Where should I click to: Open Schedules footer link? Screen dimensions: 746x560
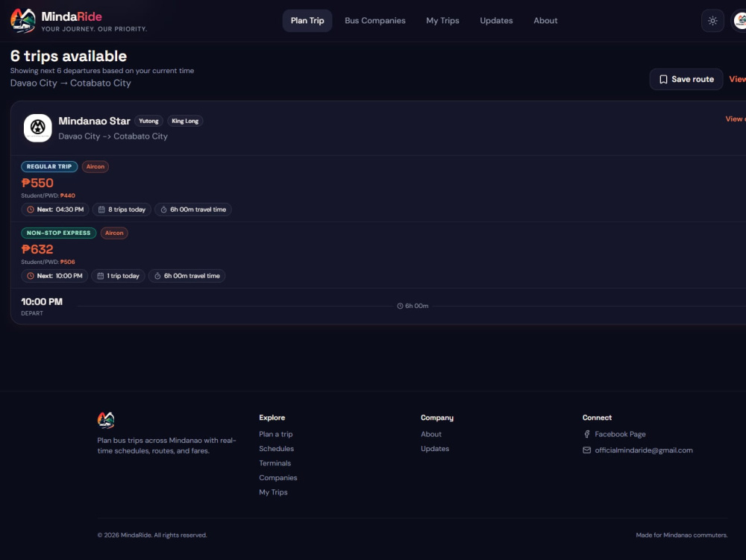[277, 449]
